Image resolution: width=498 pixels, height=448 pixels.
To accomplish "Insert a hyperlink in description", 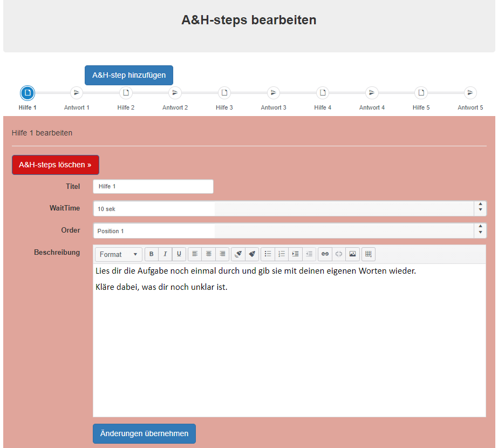I will (x=325, y=254).
